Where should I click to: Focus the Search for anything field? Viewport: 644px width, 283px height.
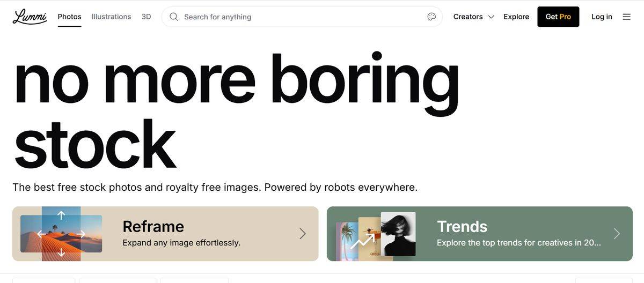point(302,17)
